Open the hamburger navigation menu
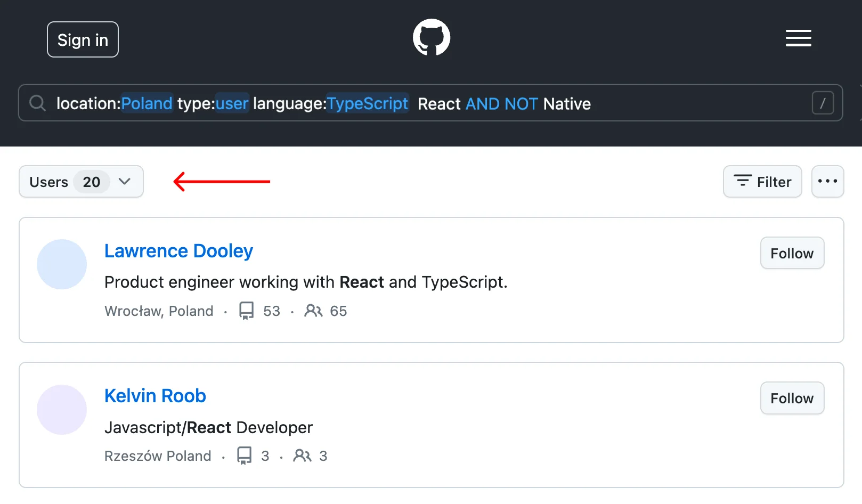The height and width of the screenshot is (504, 862). [798, 38]
